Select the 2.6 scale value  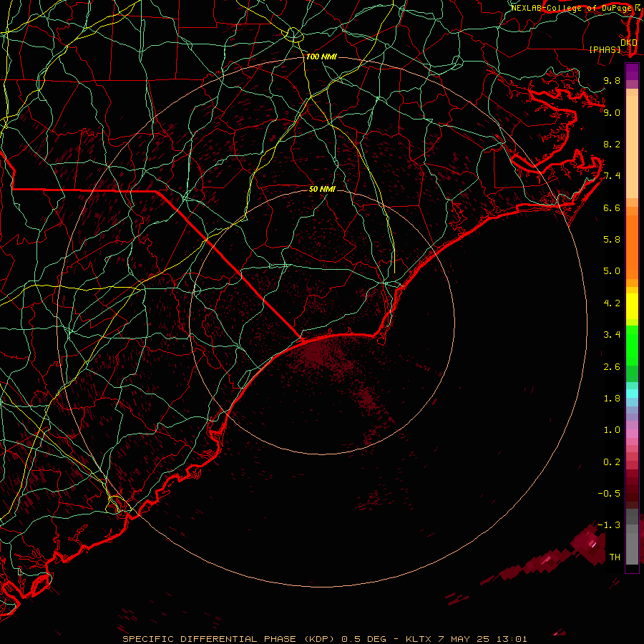click(612, 367)
